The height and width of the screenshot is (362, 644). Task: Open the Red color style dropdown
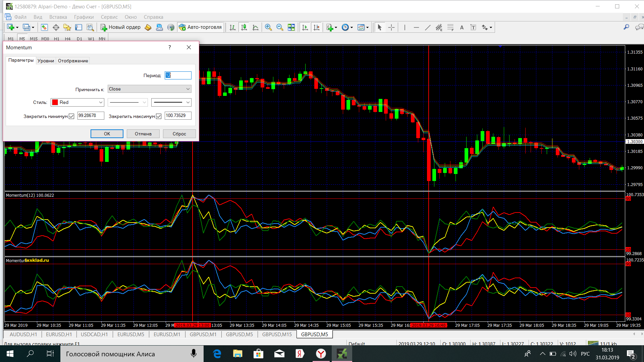click(x=77, y=102)
